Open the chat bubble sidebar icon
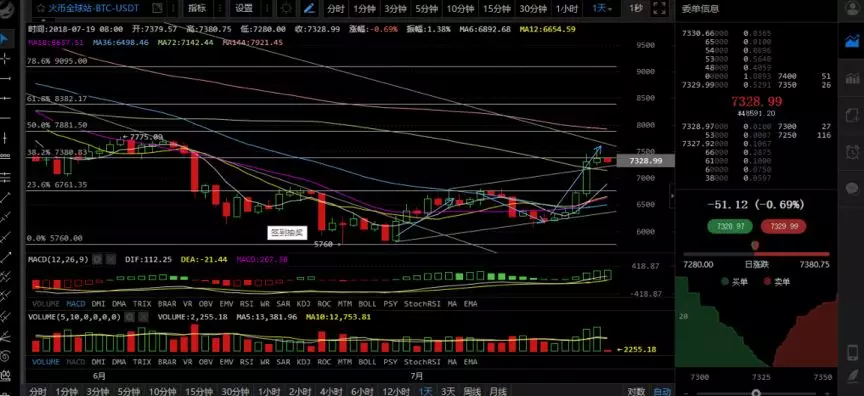The image size is (864, 396). click(x=851, y=188)
